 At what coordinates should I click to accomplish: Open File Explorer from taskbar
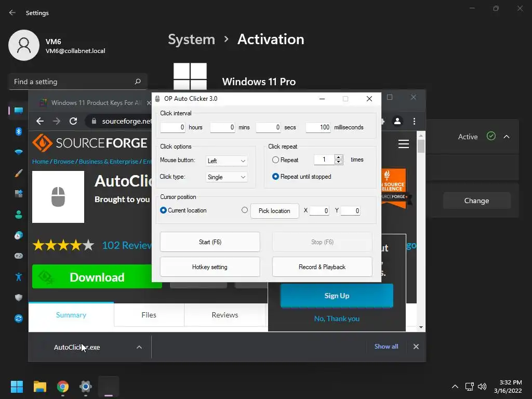[39, 387]
